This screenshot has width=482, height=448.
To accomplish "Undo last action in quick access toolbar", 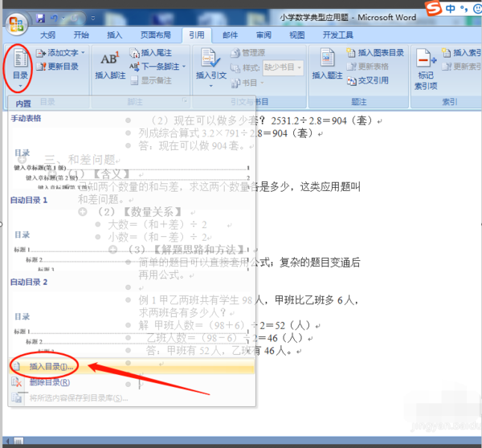I will [54, 18].
